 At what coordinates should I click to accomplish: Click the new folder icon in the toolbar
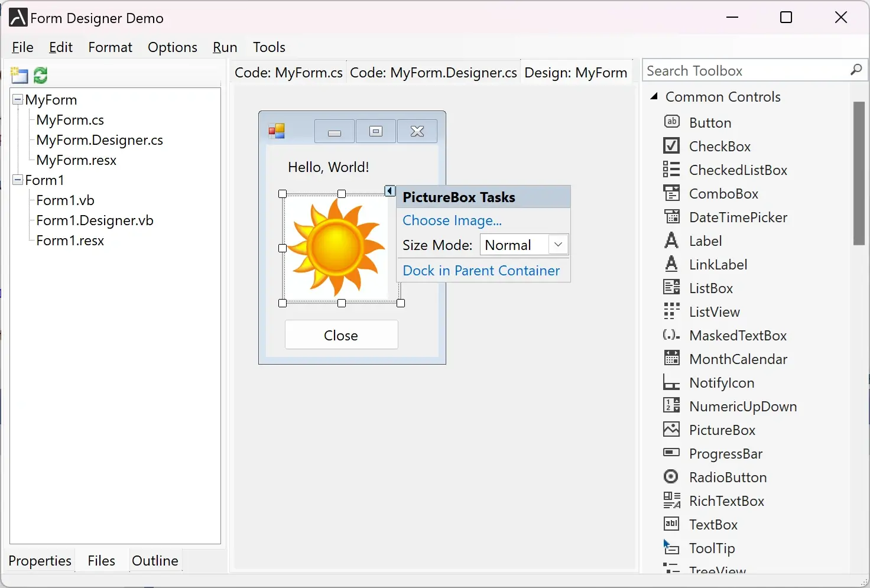(x=20, y=75)
